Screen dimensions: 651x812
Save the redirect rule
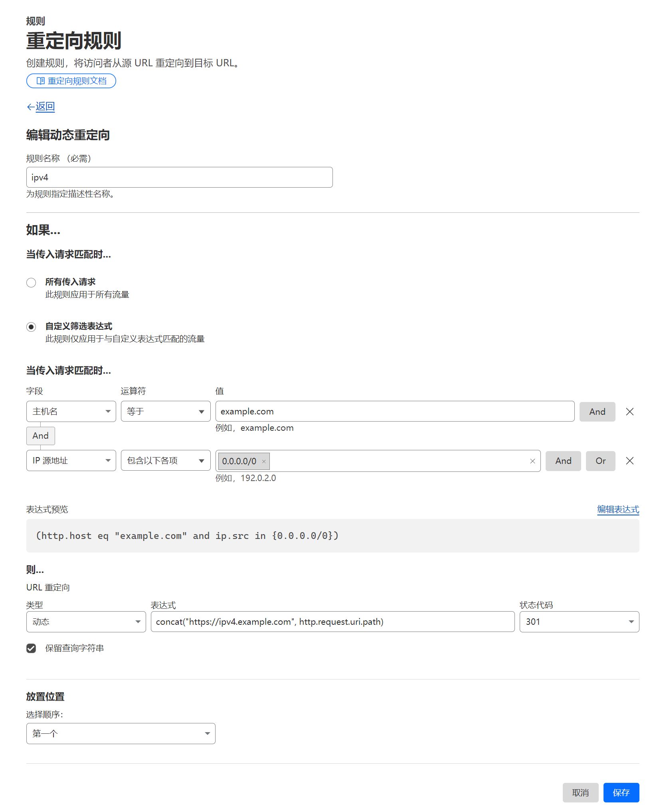click(x=621, y=792)
